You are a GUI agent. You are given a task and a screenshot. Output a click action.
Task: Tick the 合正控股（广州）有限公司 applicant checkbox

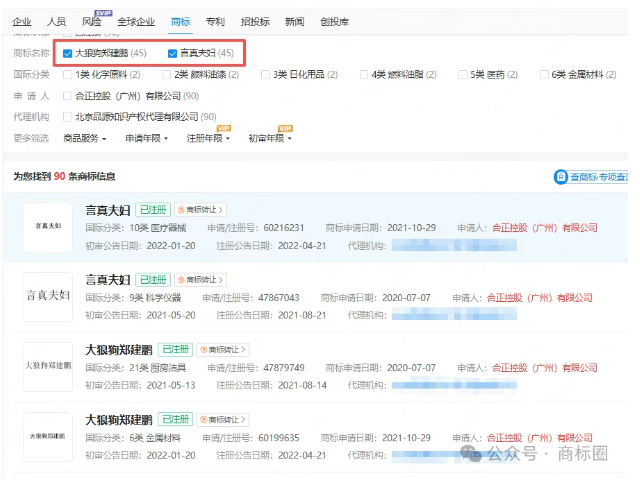tap(67, 96)
